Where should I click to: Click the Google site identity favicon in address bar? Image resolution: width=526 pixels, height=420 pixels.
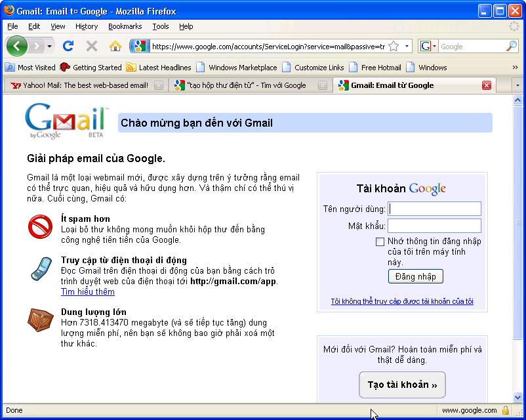pyautogui.click(x=140, y=46)
